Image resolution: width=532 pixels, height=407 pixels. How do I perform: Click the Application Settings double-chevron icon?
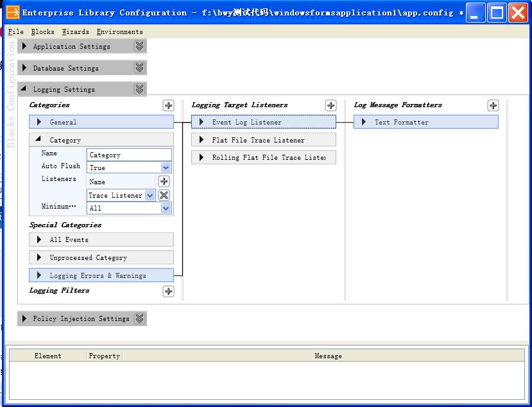tap(139, 46)
